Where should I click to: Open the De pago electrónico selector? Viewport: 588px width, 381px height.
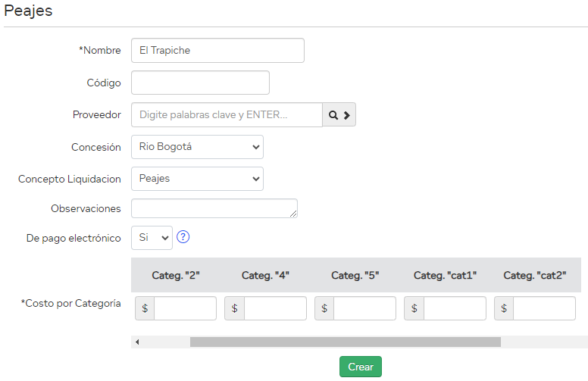coord(152,237)
